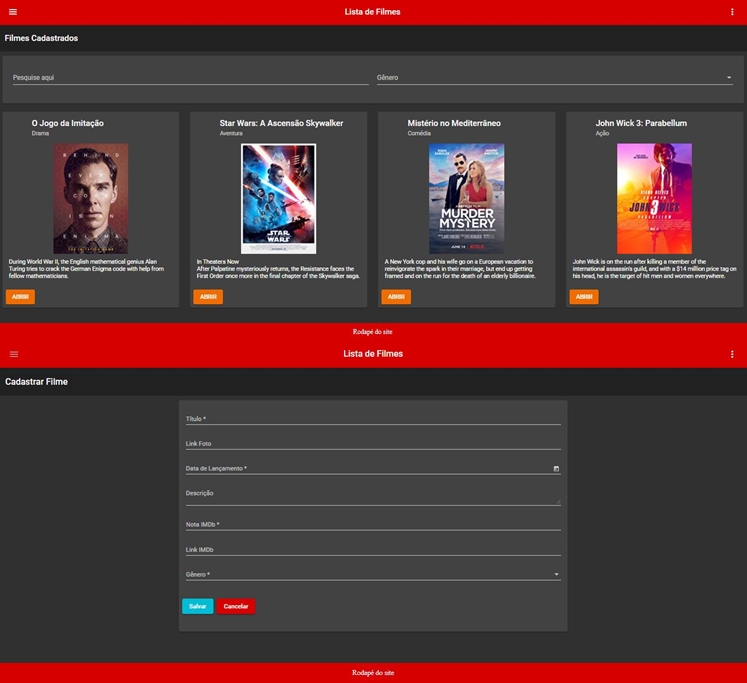This screenshot has width=747, height=683.
Task: Click the title 'O Jogo da Imitação'
Action: click(68, 123)
